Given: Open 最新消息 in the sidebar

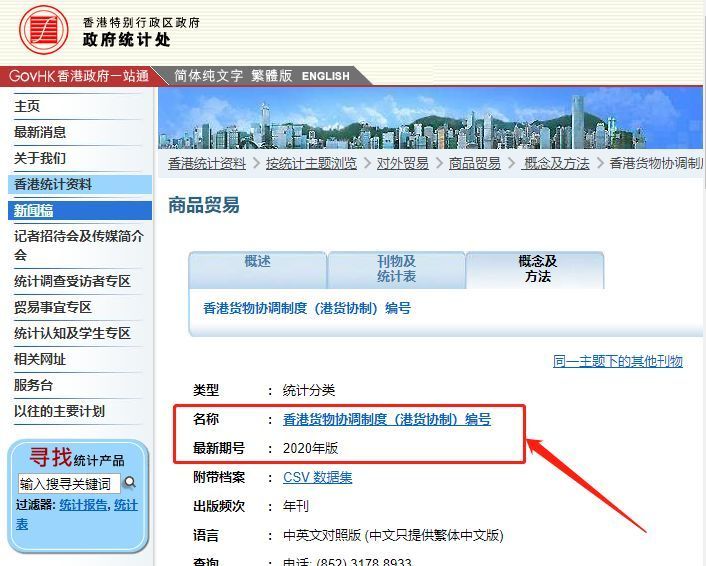Looking at the screenshot, I should [x=40, y=132].
